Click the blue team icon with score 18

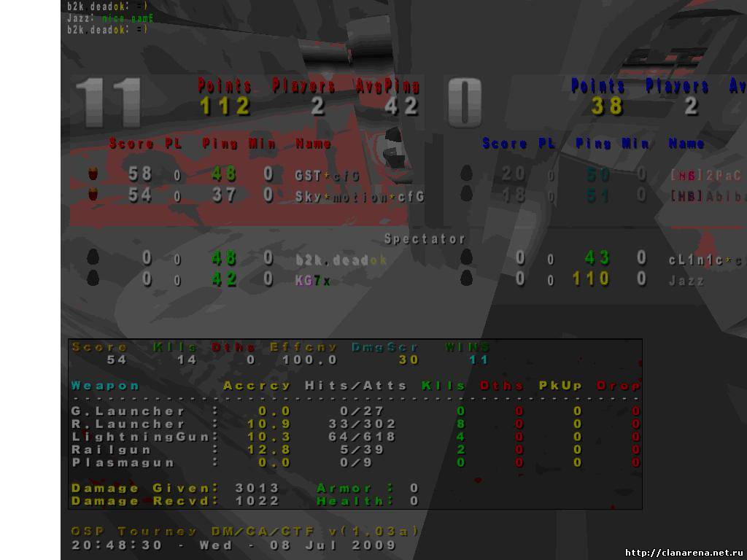(467, 195)
